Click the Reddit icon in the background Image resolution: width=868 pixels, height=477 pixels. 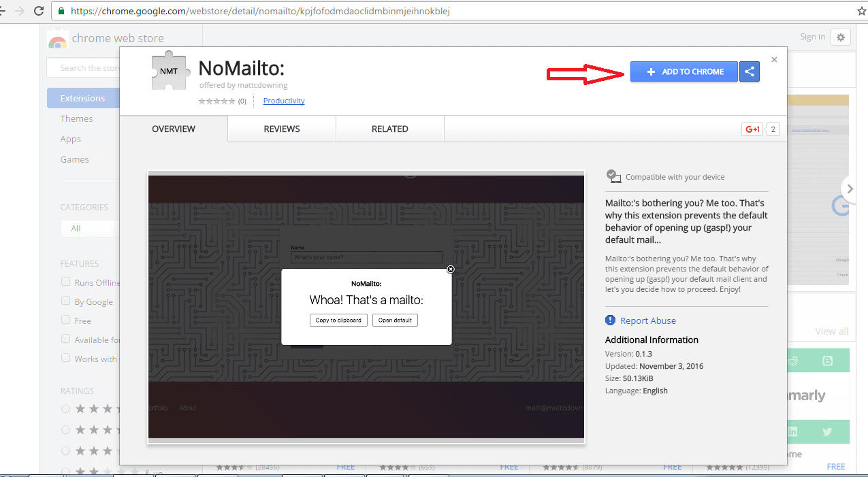[793, 361]
